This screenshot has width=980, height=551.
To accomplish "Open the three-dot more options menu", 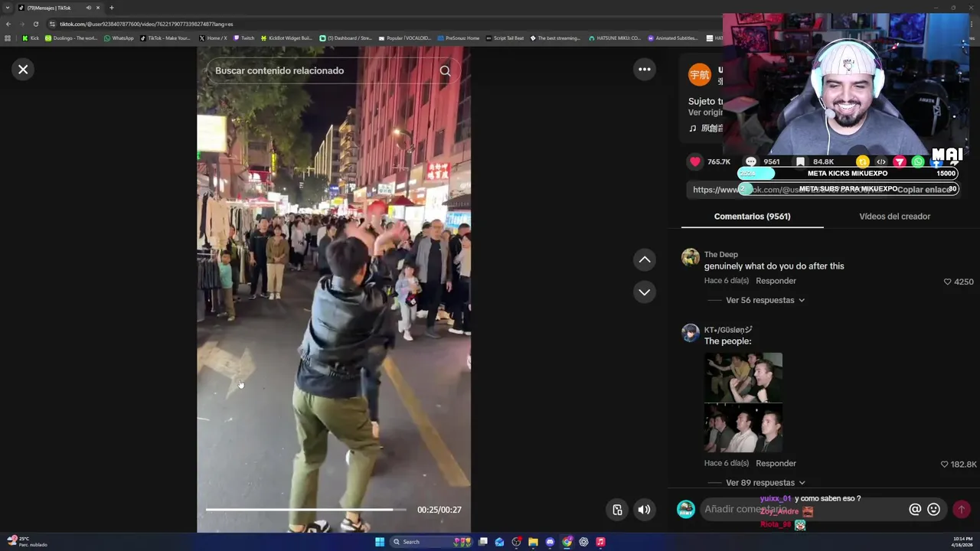I will point(645,70).
